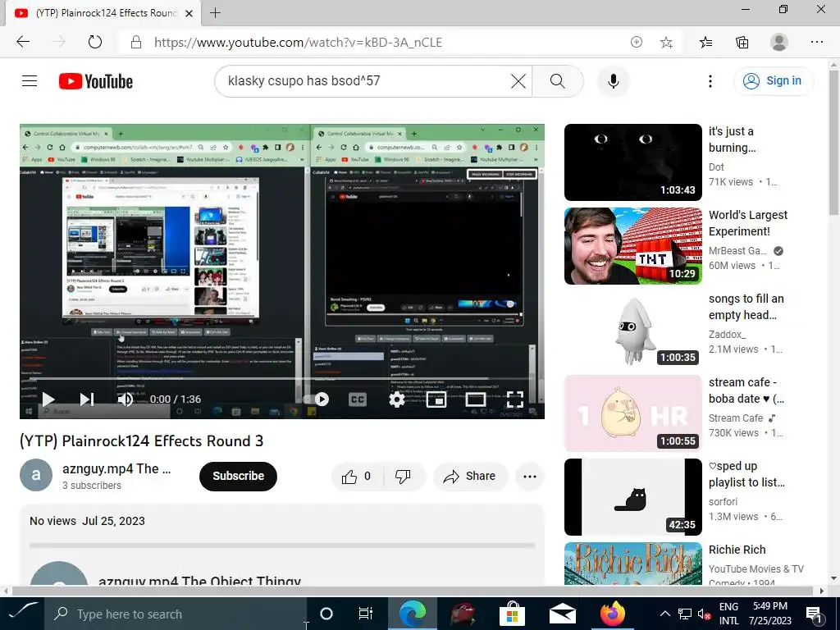Open World's Largest Experiment thumbnail
Viewport: 840px width, 630px height.
632,246
